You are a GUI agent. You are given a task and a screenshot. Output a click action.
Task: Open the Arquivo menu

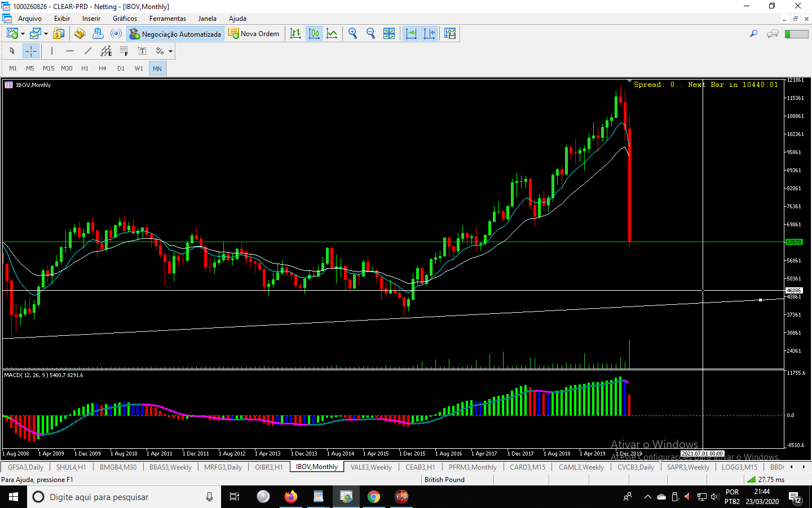tap(30, 19)
